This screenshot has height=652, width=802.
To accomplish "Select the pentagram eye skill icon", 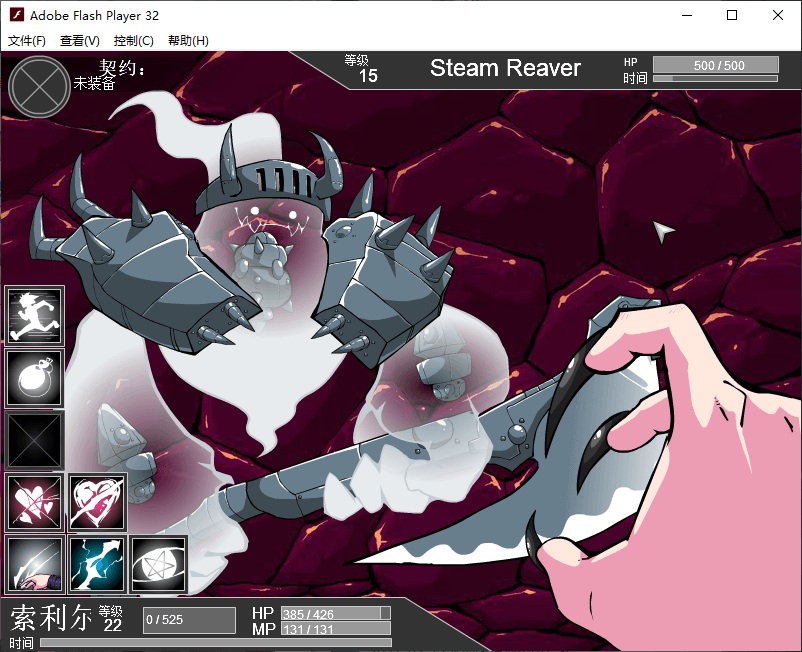I will tap(158, 564).
